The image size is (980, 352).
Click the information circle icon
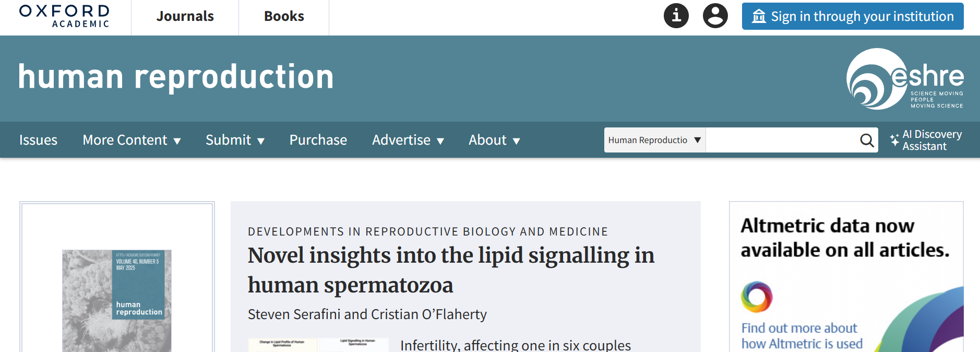[676, 16]
